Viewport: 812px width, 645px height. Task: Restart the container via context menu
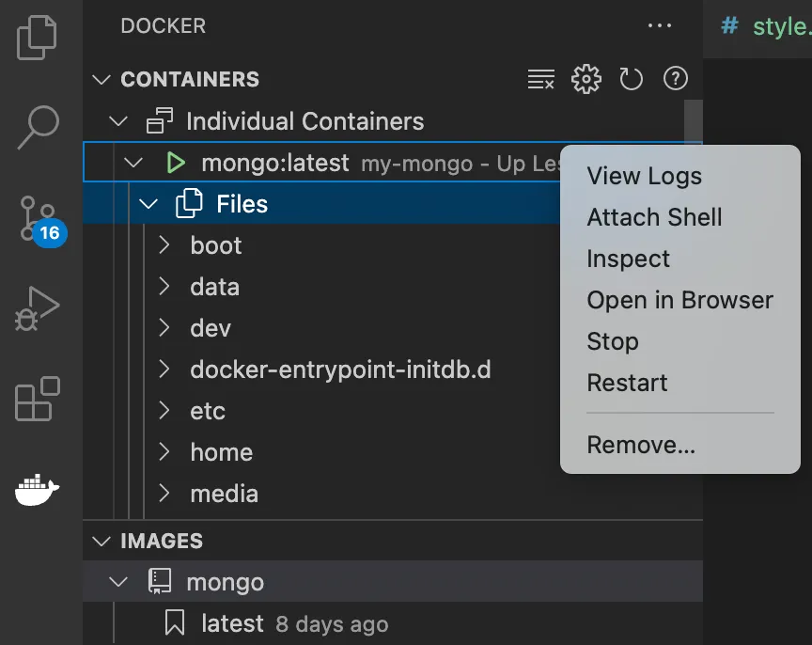(x=679, y=383)
